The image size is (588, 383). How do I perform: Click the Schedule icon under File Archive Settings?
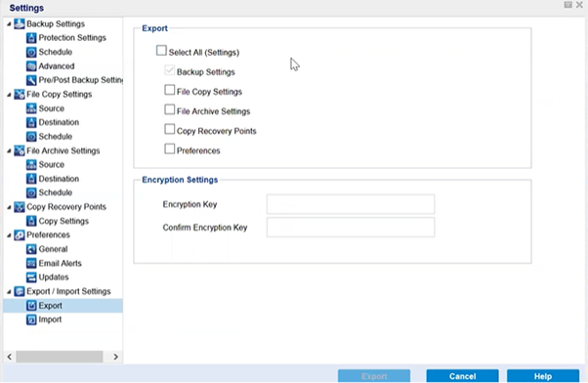31,192
